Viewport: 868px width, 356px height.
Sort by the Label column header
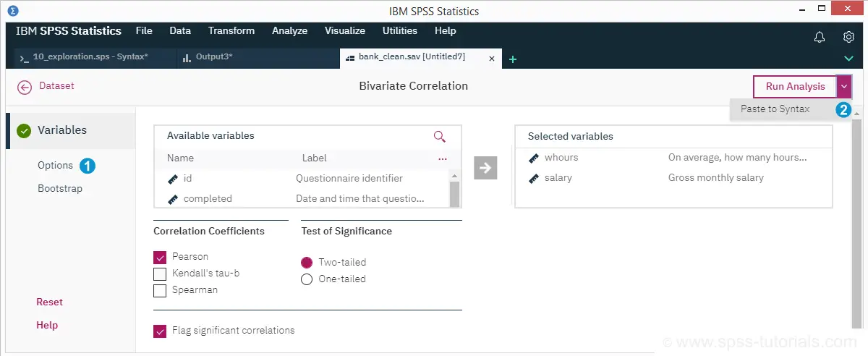click(314, 158)
